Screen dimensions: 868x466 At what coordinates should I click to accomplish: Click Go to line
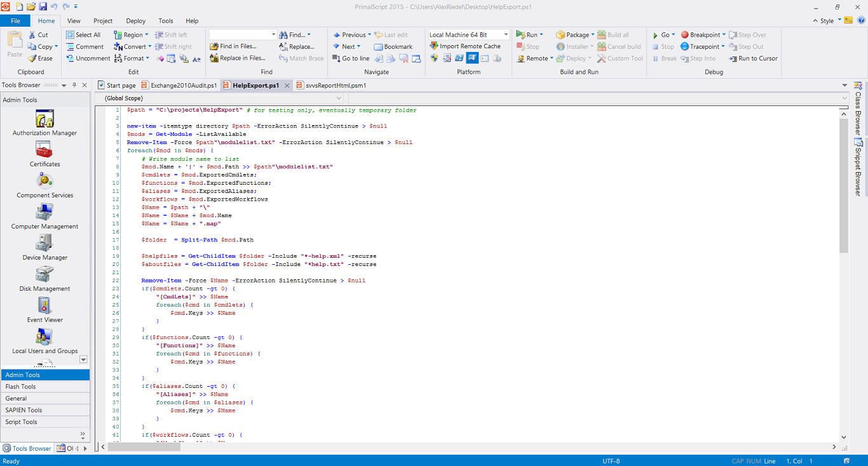pyautogui.click(x=351, y=58)
